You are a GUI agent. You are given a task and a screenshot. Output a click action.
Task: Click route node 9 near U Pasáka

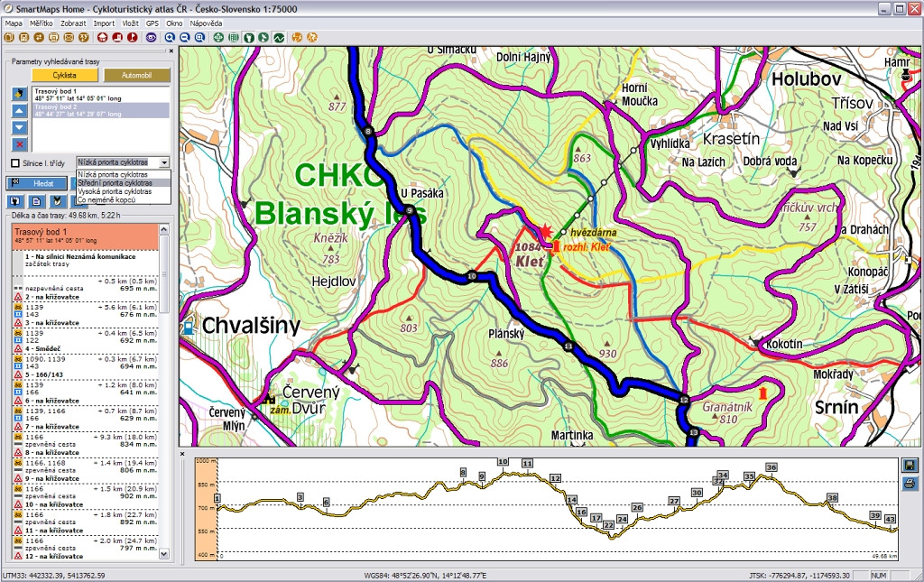click(410, 211)
